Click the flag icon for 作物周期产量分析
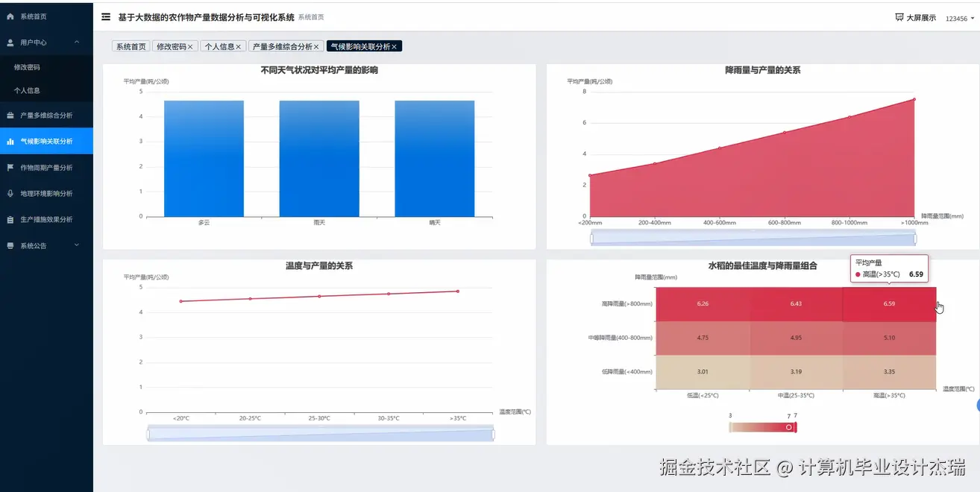980x492 pixels. click(x=10, y=168)
